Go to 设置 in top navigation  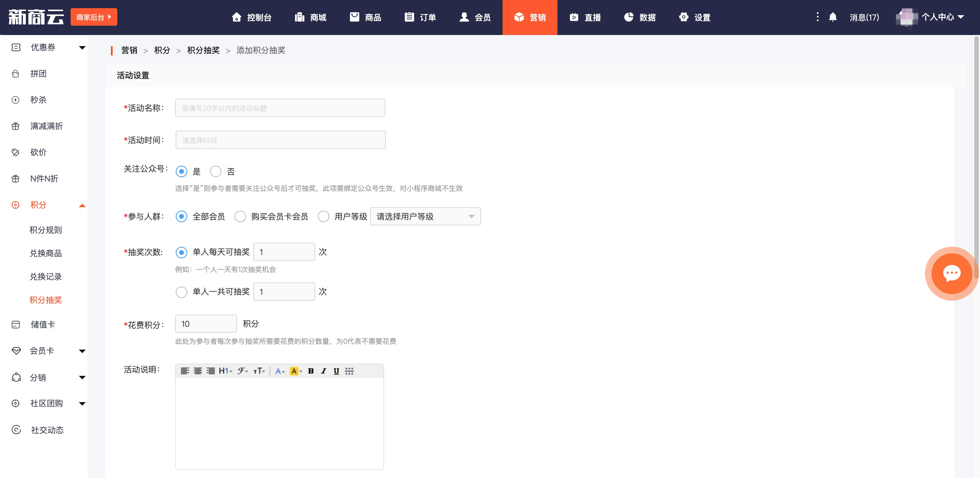click(695, 17)
